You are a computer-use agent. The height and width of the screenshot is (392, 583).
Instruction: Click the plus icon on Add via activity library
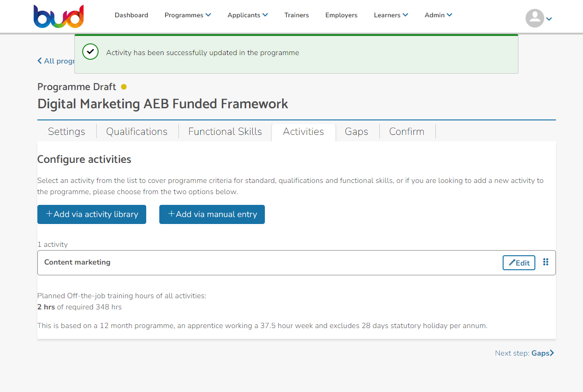[50, 214]
